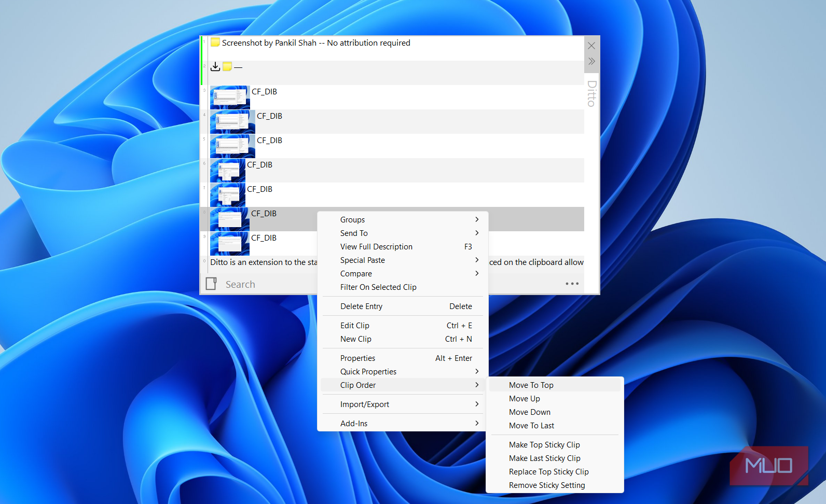Select Make Last Sticky Clip
This screenshot has width=826, height=504.
point(555,458)
